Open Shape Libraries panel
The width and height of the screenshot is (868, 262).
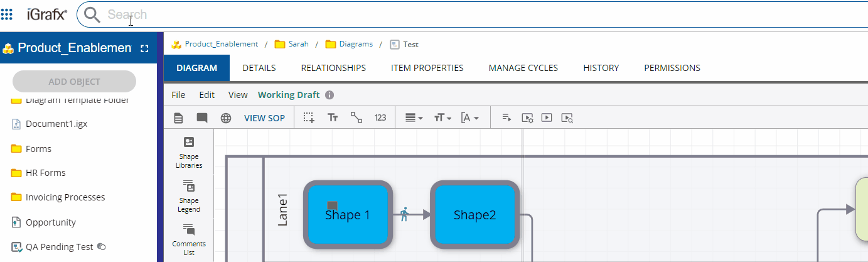click(x=189, y=153)
